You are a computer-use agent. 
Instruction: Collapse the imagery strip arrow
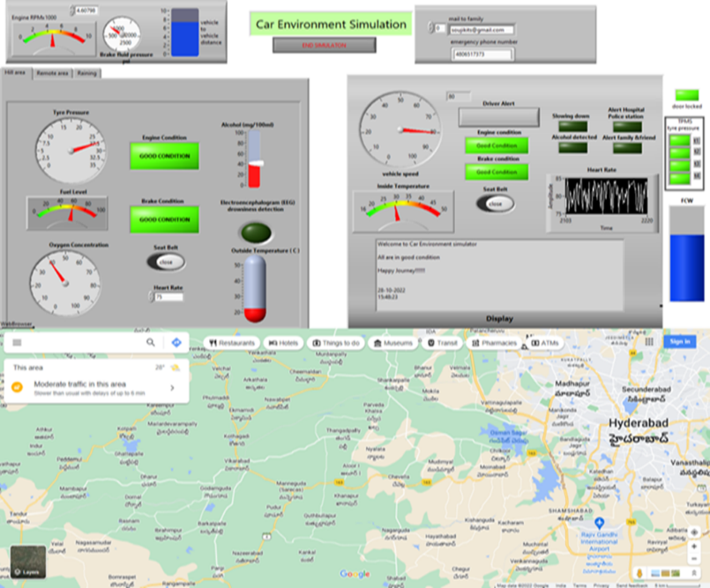point(694,573)
